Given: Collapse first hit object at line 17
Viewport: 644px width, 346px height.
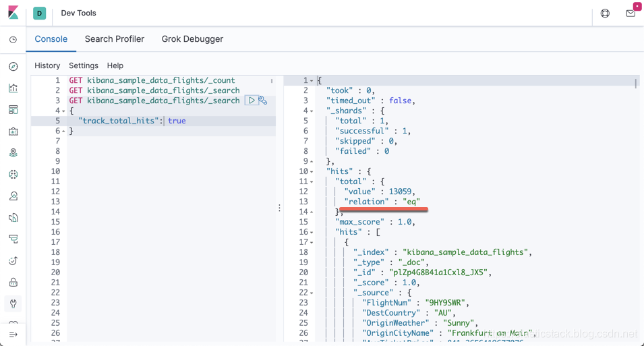Looking at the screenshot, I should [x=312, y=242].
